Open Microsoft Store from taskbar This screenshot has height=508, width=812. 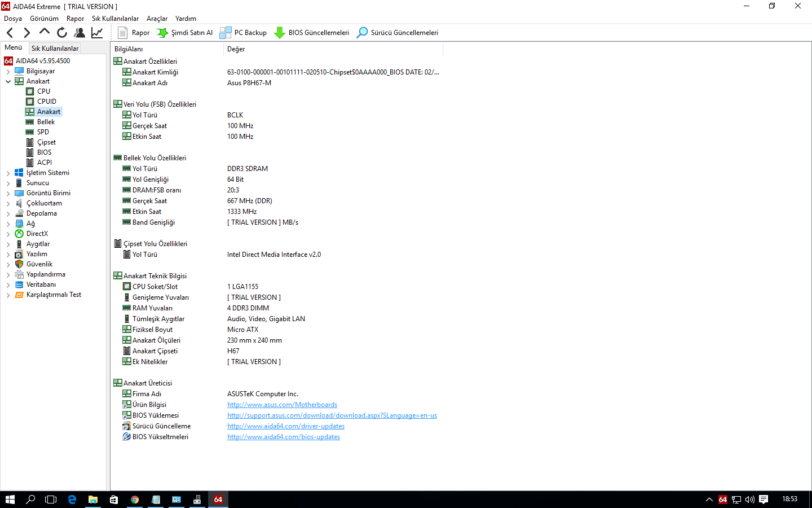point(114,500)
